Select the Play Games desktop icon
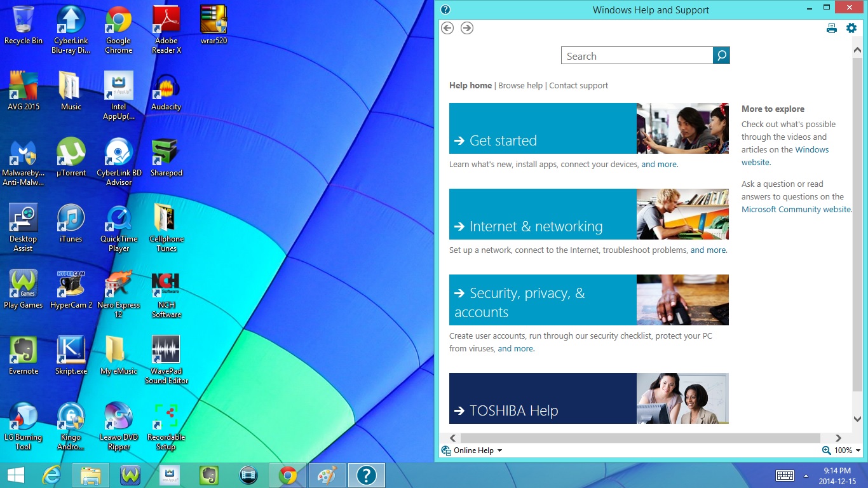868x488 pixels. 24,290
